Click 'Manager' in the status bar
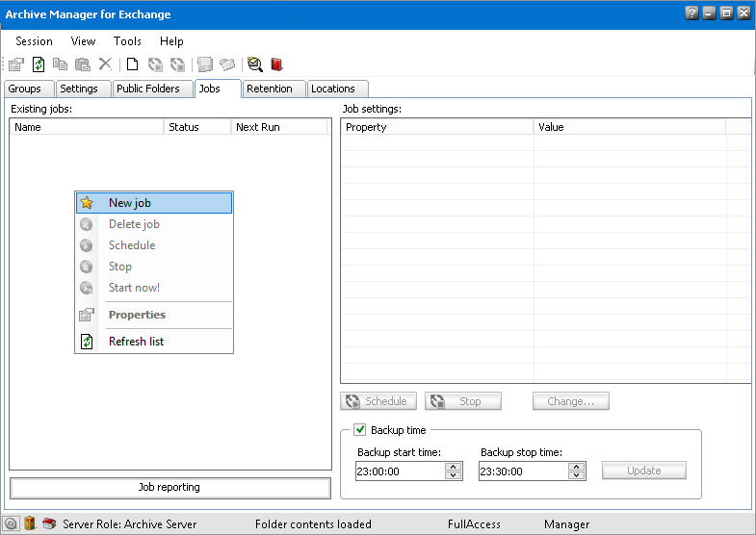Viewport: 756px width, 535px height. coord(566,523)
